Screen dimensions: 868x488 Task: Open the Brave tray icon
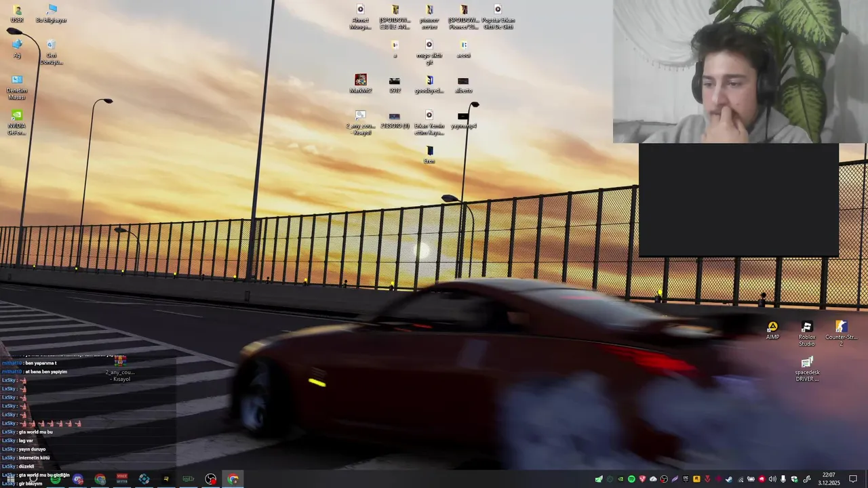tap(642, 479)
